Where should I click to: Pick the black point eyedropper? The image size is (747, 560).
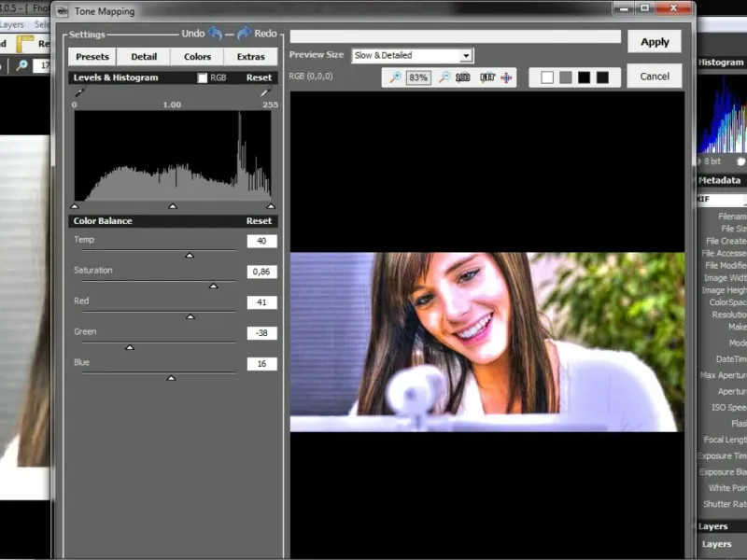pos(78,93)
